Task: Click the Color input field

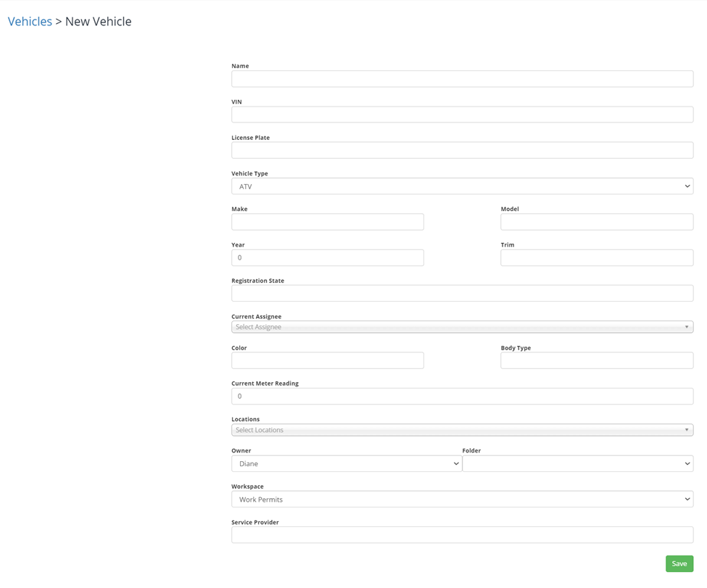Action: click(327, 360)
